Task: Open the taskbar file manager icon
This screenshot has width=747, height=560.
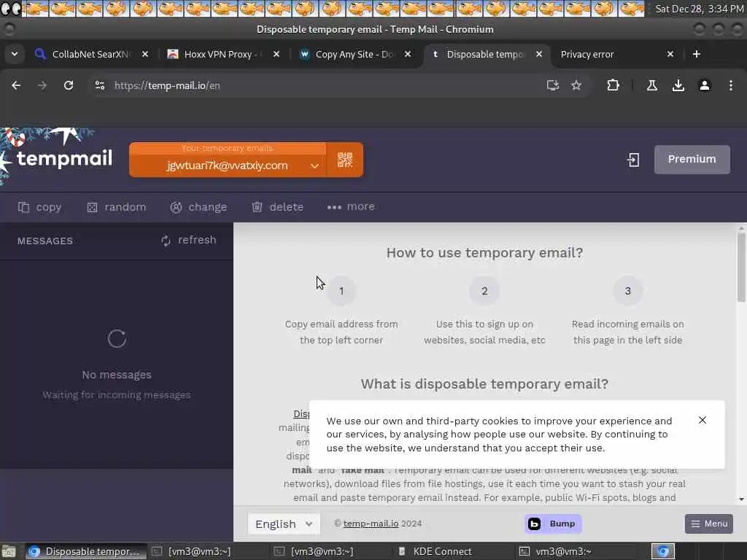Action: [9, 551]
